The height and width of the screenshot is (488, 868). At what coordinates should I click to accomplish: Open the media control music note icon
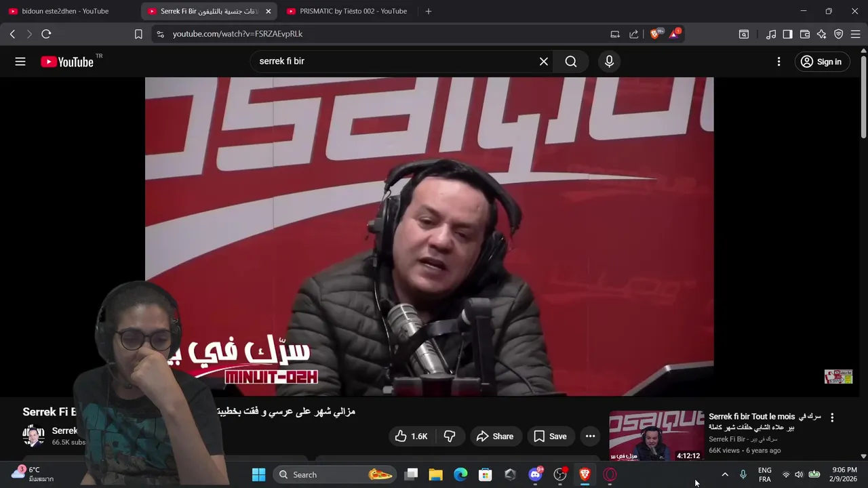(x=771, y=34)
